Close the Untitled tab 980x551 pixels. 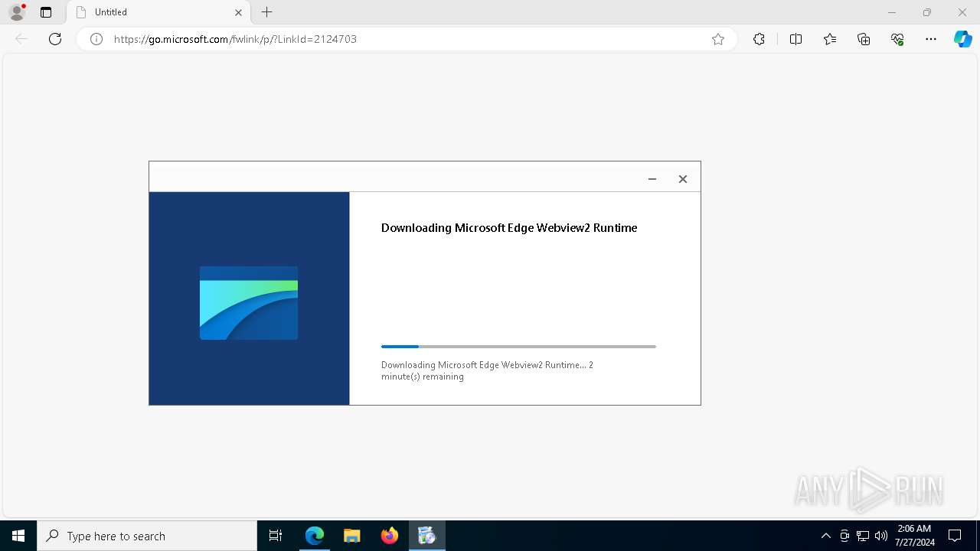click(x=238, y=12)
